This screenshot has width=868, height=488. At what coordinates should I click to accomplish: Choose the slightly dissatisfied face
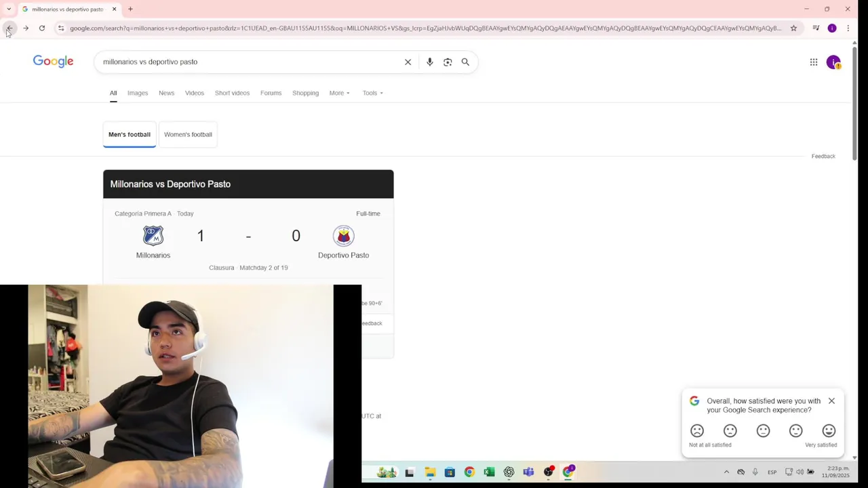coord(730,430)
